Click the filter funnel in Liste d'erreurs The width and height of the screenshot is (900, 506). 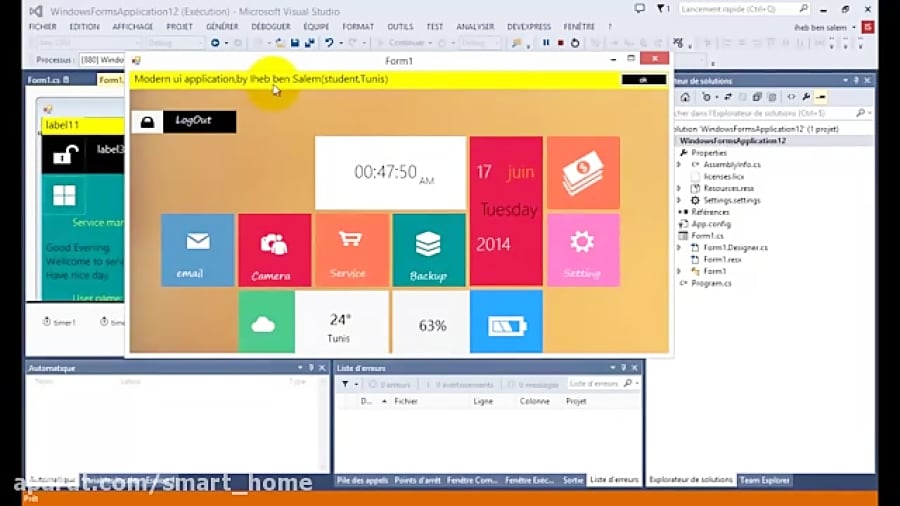345,384
